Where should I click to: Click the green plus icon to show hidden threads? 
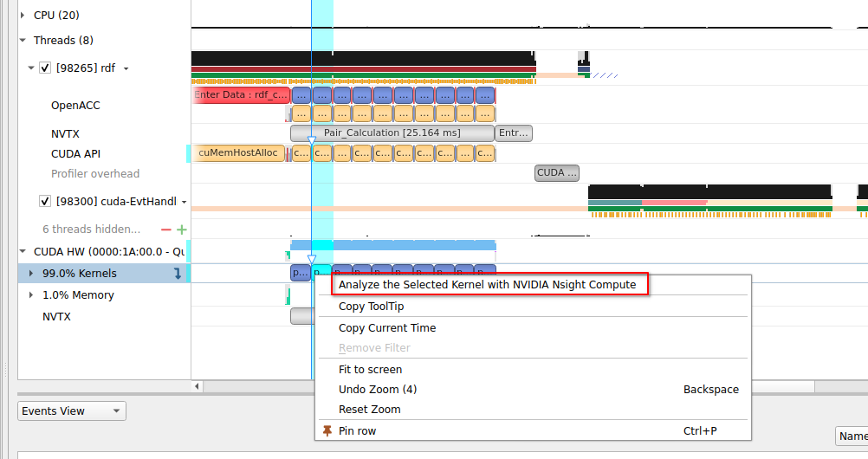[x=182, y=229]
